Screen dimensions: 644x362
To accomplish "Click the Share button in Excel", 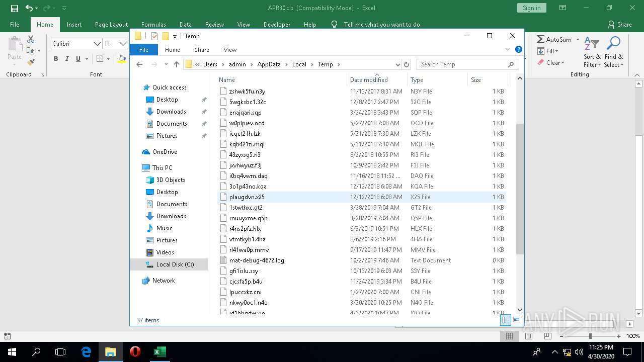I will (x=619, y=24).
